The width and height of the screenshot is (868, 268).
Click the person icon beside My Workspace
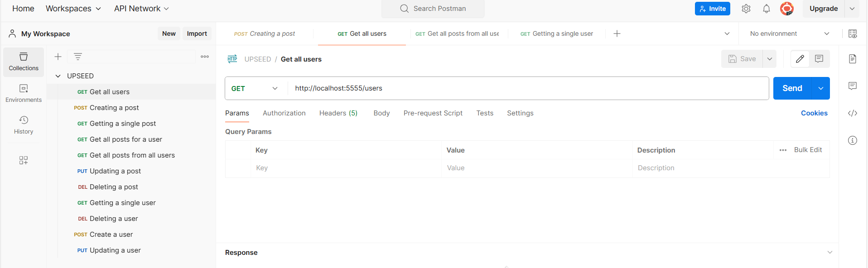click(x=12, y=33)
